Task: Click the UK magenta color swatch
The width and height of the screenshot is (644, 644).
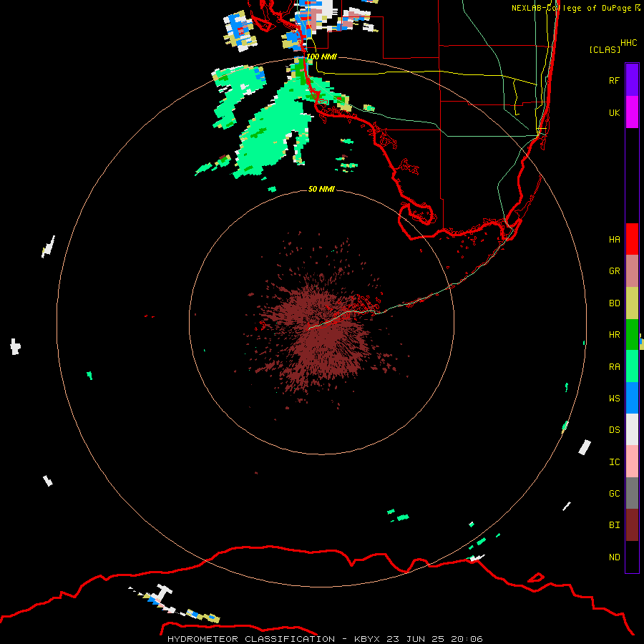Action: (632, 112)
